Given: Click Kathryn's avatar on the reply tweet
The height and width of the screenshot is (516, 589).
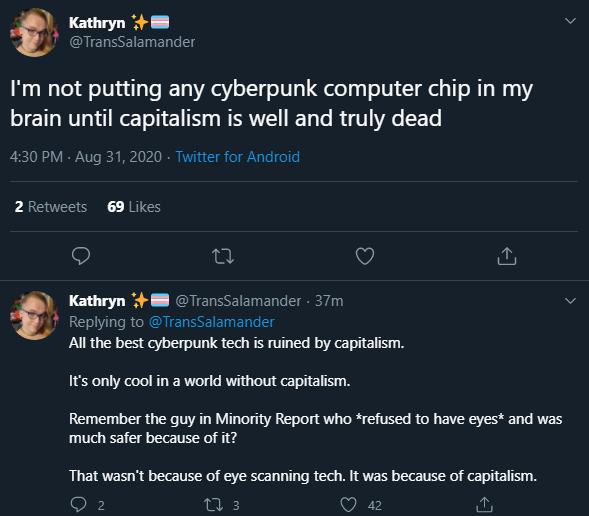Looking at the screenshot, I should [x=34, y=315].
